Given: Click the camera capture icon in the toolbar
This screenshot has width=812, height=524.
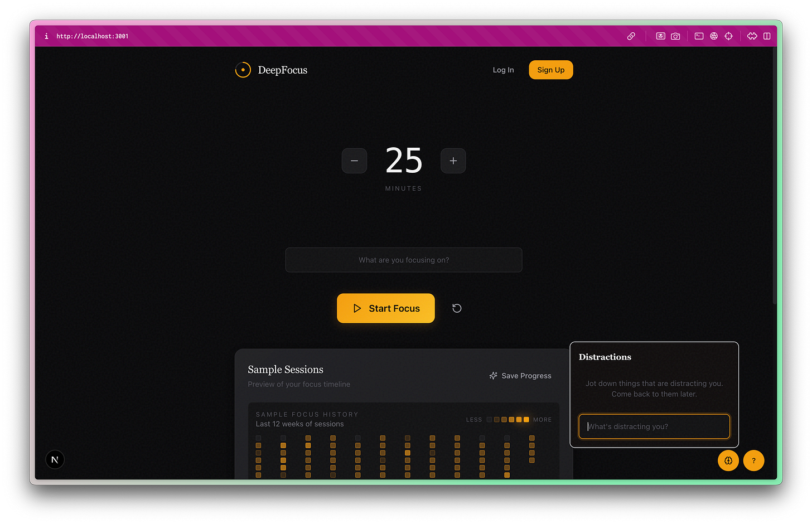Looking at the screenshot, I should [675, 36].
